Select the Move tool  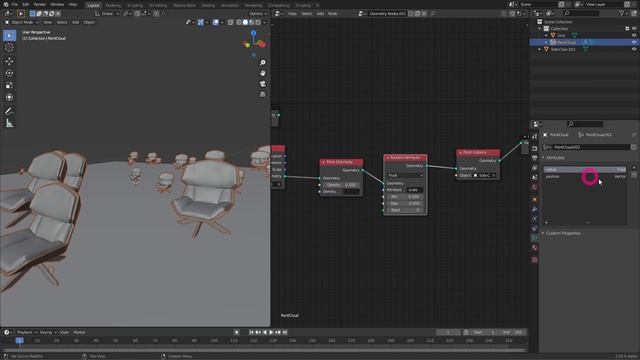coord(9,61)
